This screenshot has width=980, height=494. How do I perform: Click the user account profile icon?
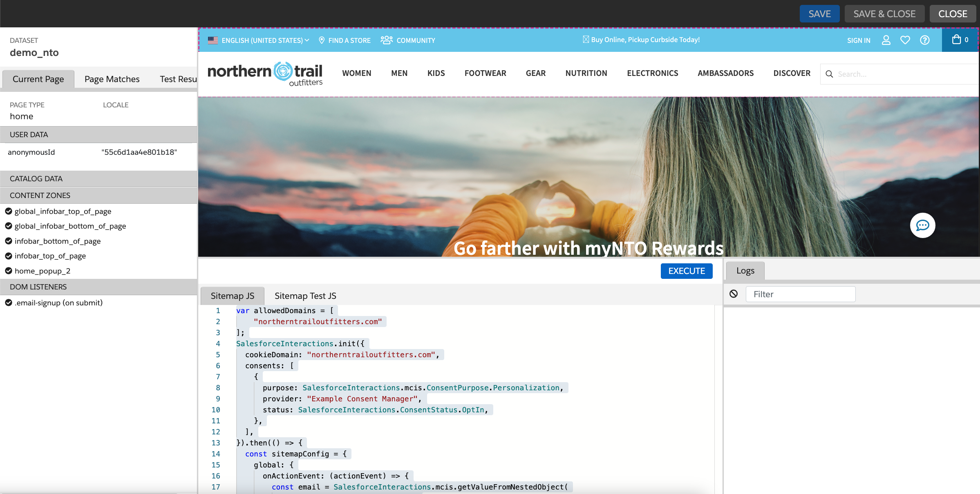point(886,40)
